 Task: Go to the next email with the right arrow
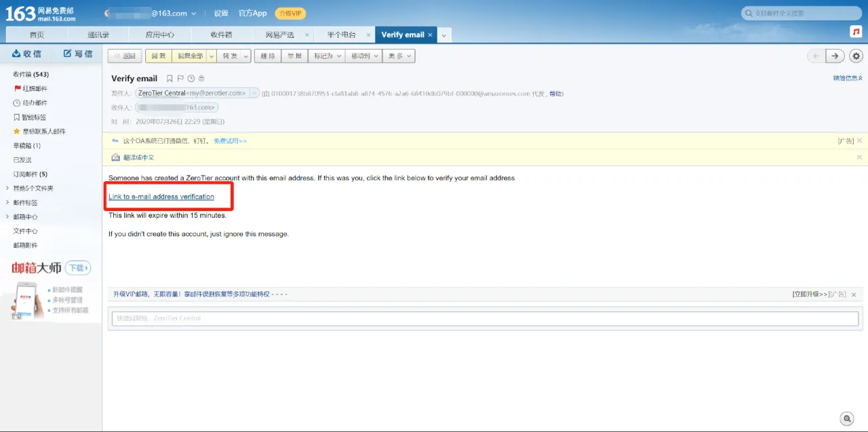pyautogui.click(x=835, y=56)
